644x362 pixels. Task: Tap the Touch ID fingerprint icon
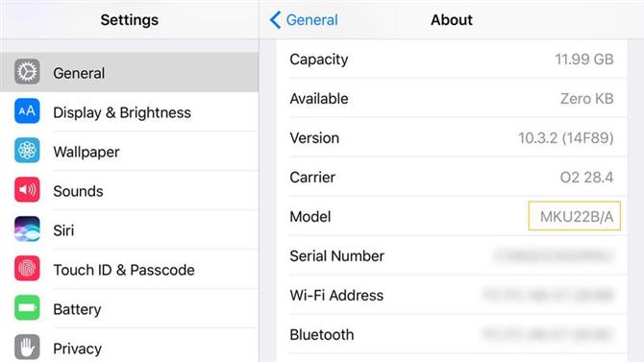(x=27, y=269)
